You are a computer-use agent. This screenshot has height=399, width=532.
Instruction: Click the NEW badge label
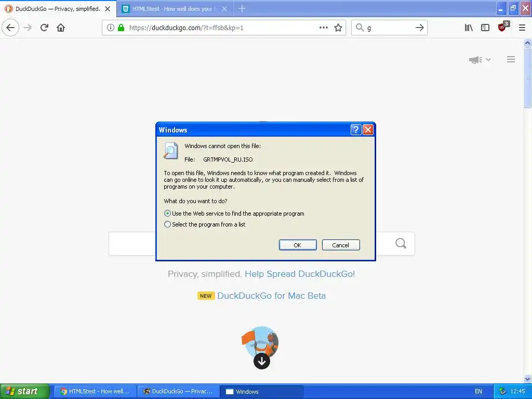click(x=206, y=296)
